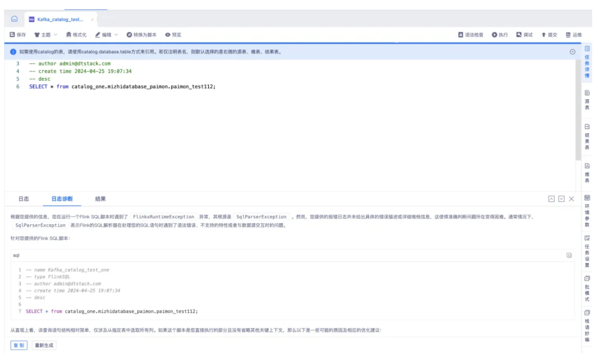Open the 编辑 edit dropdown
598x364 pixels.
click(x=107, y=35)
